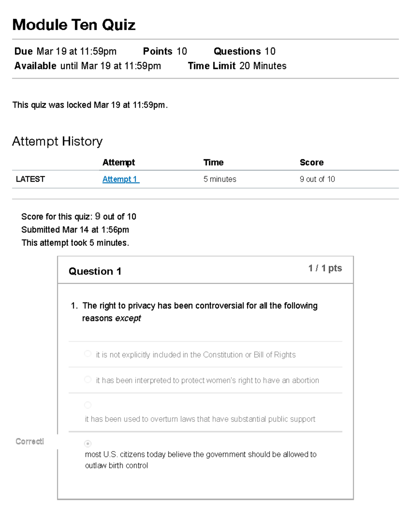
Task: Click the Due Mar 19 deadline text
Action: pyautogui.click(x=65, y=51)
